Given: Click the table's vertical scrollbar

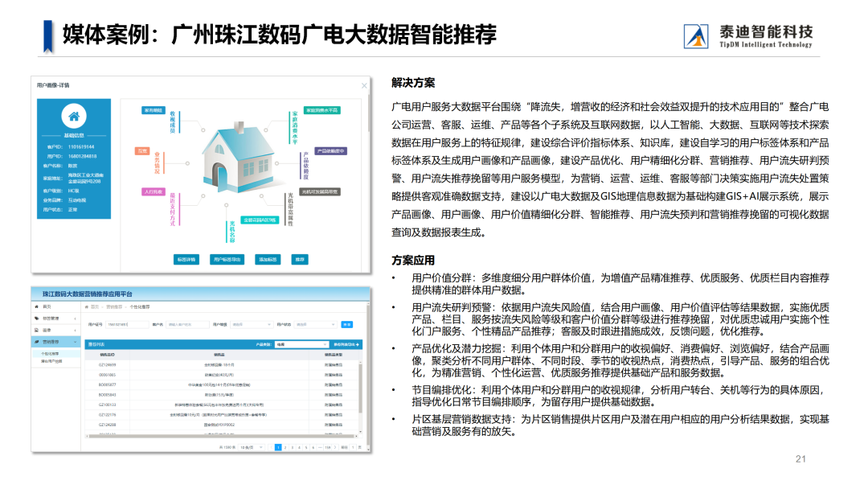Looking at the screenshot, I should [360, 388].
